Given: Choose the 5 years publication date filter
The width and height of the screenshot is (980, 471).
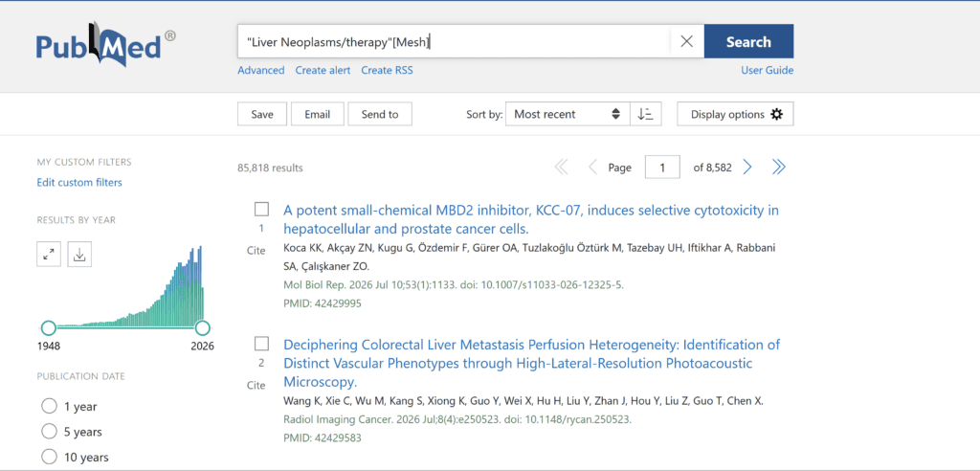Looking at the screenshot, I should [49, 432].
